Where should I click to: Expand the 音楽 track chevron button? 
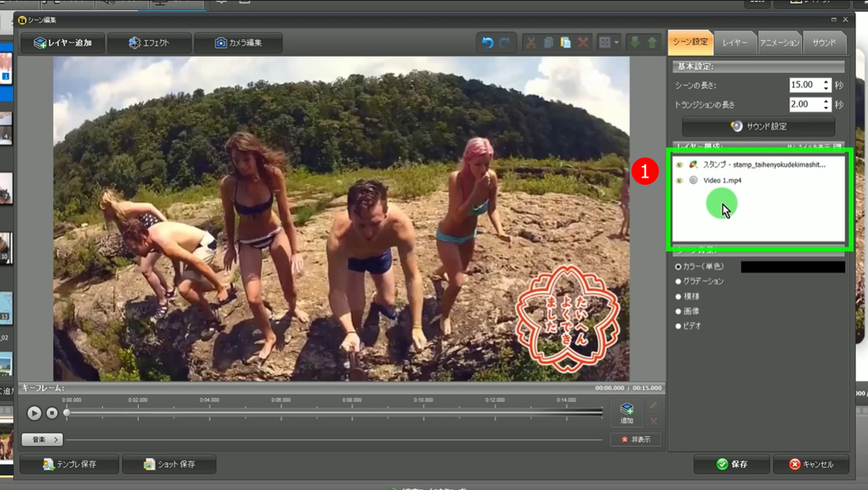(x=42, y=440)
